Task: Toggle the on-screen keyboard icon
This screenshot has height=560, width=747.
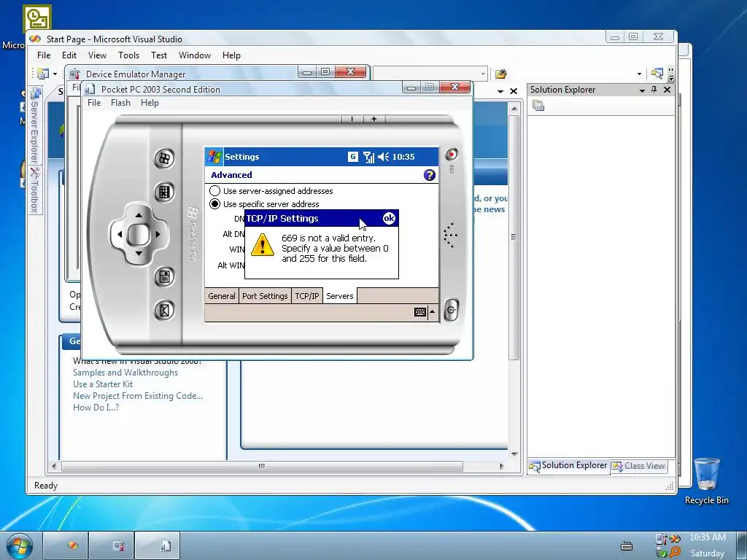Action: 420,312
